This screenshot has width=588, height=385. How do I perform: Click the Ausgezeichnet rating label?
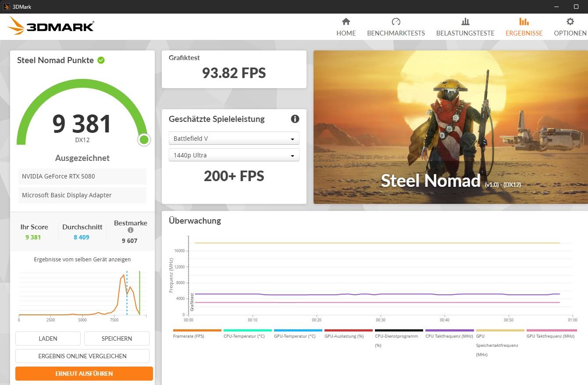click(x=82, y=158)
